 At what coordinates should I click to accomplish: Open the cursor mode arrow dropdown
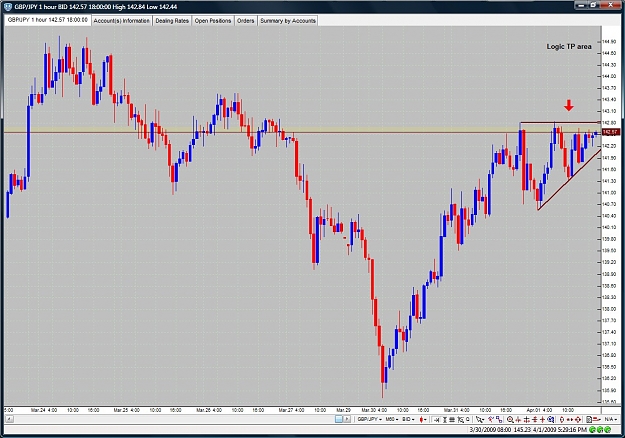tap(481, 419)
